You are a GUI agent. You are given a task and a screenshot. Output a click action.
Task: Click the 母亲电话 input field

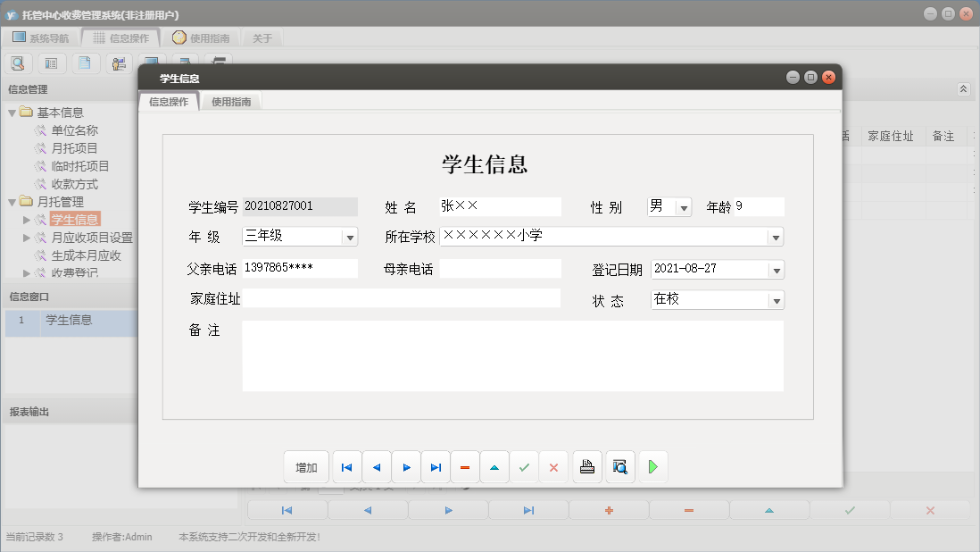(x=500, y=269)
